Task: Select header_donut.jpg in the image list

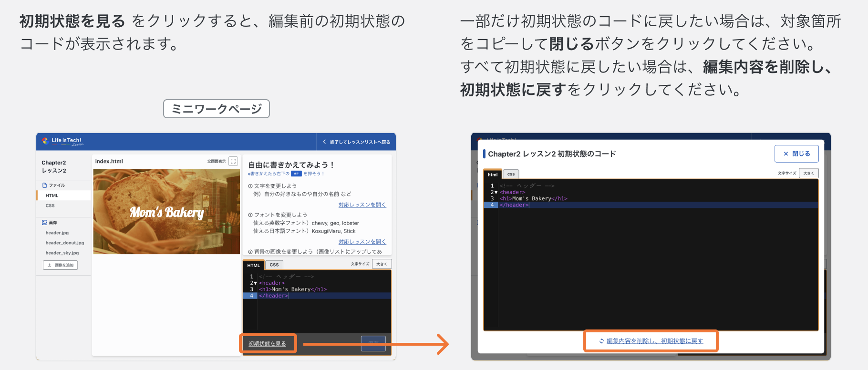Action: [x=65, y=243]
